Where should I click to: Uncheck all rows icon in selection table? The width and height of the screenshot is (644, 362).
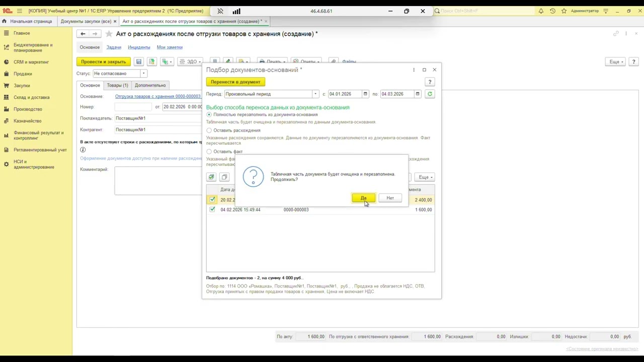(x=224, y=177)
